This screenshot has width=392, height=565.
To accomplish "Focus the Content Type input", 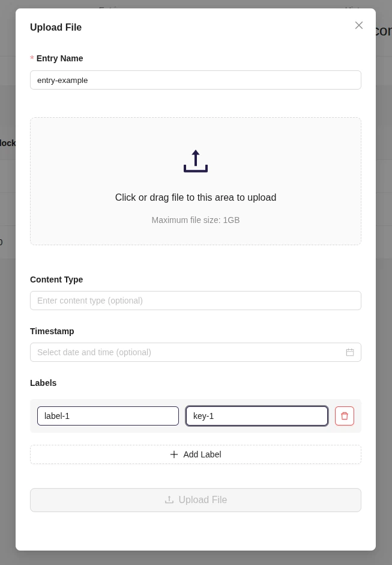I will (196, 301).
